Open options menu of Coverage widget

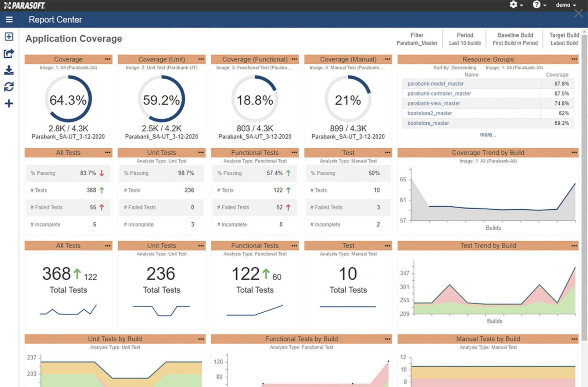108,59
